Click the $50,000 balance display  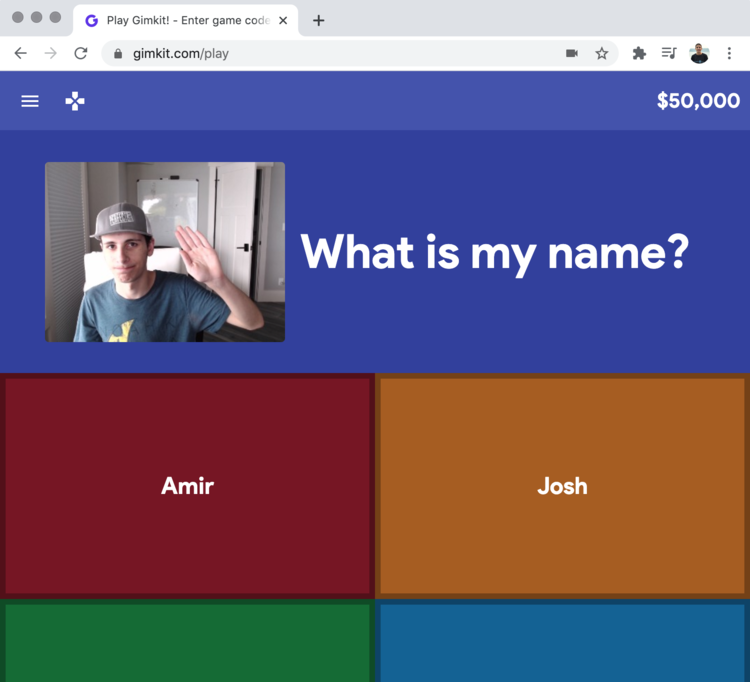[698, 101]
